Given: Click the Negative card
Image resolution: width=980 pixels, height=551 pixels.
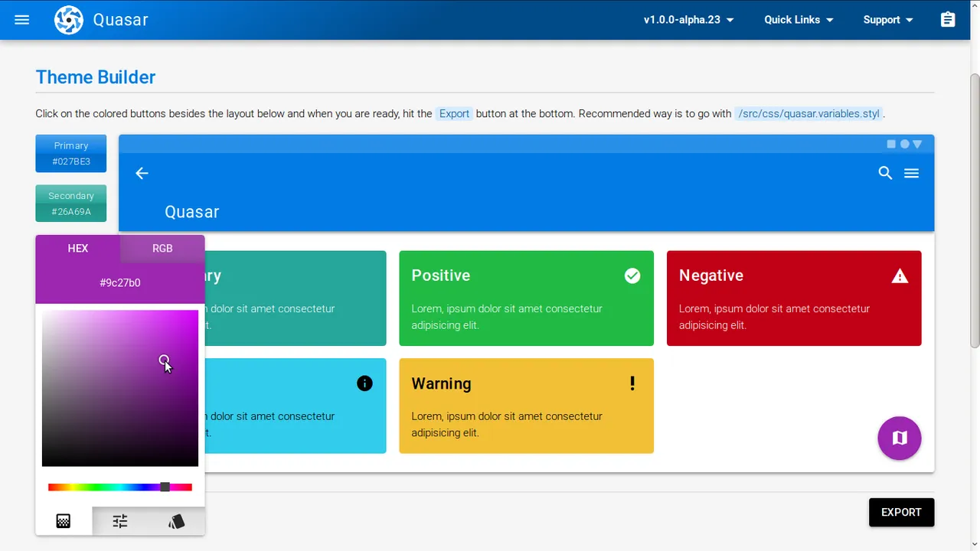Looking at the screenshot, I should 794,298.
